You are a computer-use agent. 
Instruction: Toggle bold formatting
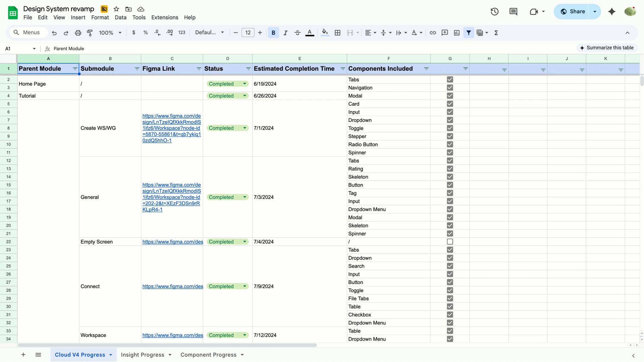(273, 33)
